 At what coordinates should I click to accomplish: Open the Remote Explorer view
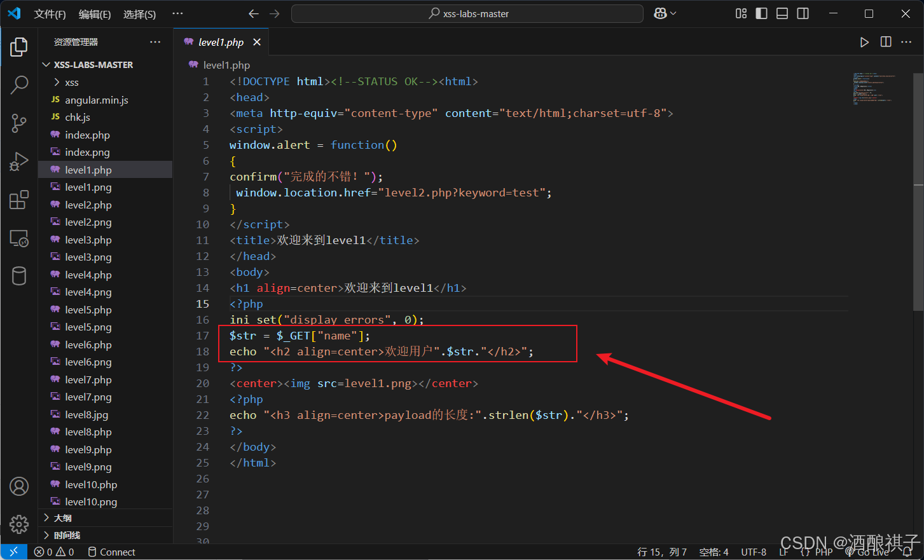(x=19, y=238)
